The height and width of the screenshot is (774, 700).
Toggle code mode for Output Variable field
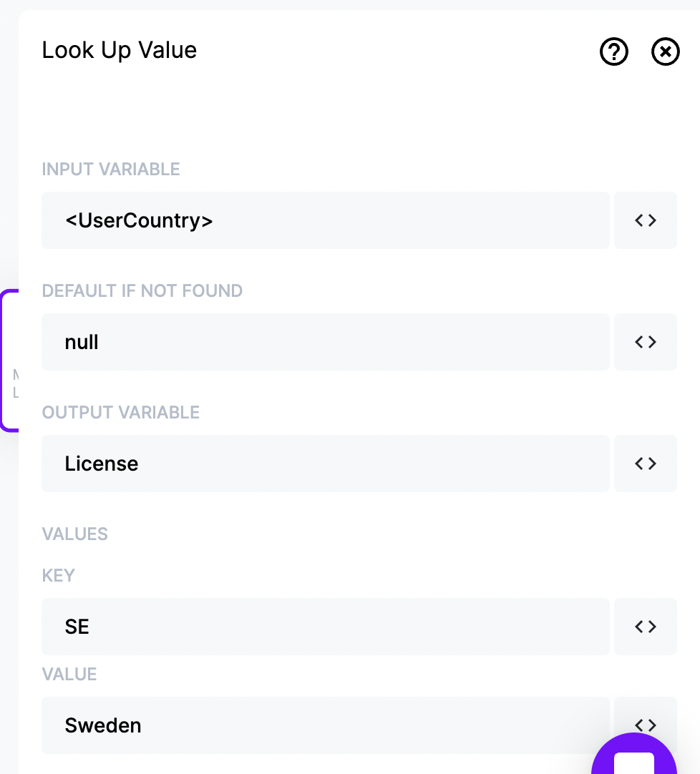[x=645, y=464]
